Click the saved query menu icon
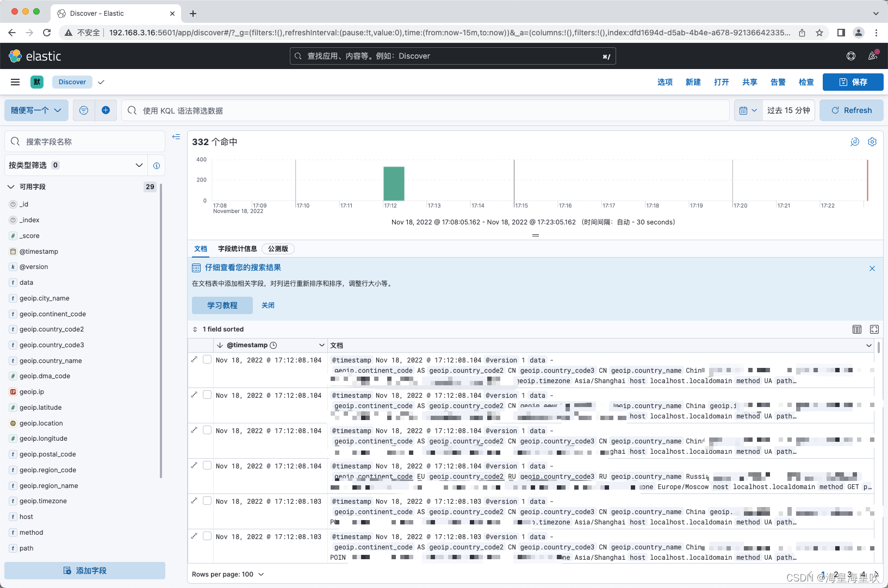The width and height of the screenshot is (888, 588). 84,110
